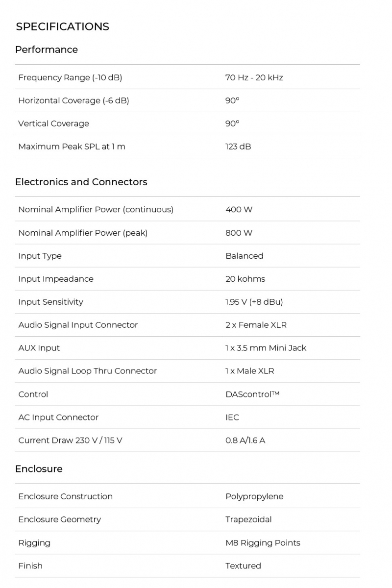Click the Frequency Range (-10 dB) label
The width and height of the screenshot is (392, 588).
pos(70,77)
